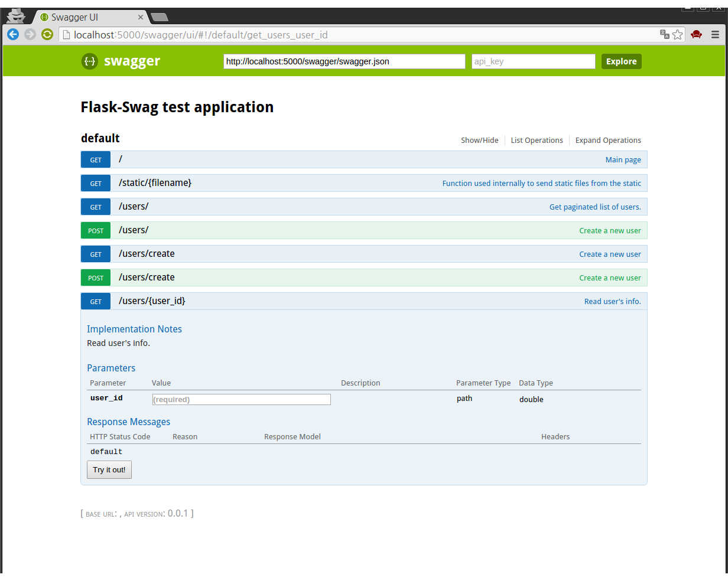Viewport: 728px width, 581px height.
Task: Close the Swagger UI tab
Action: coord(141,17)
